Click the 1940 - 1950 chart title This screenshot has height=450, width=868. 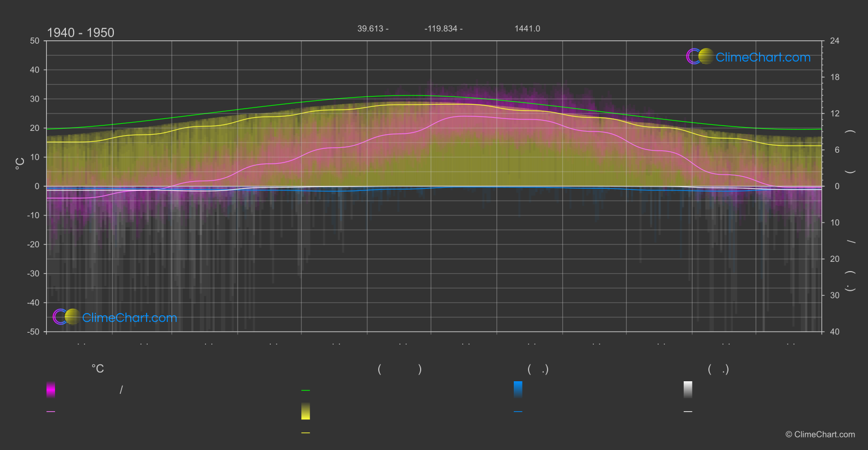tap(81, 33)
